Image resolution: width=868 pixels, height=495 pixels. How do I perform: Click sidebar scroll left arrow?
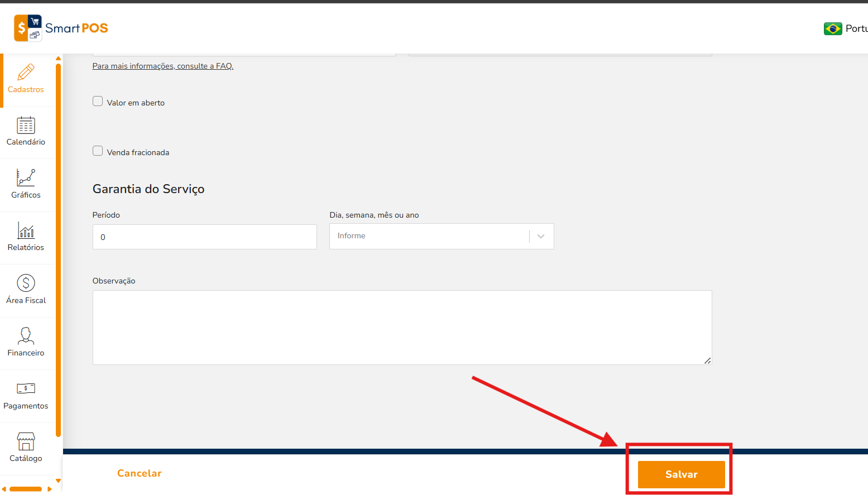[x=4, y=489]
